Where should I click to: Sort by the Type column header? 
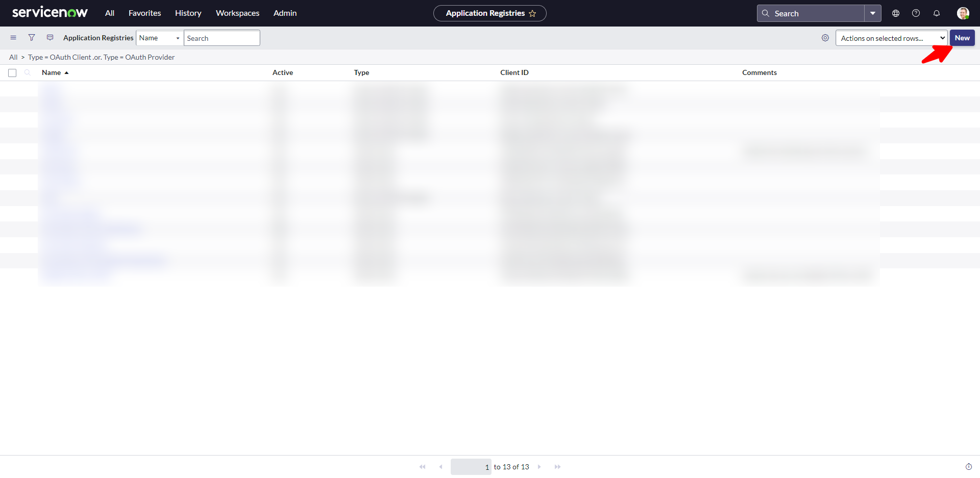(362, 72)
